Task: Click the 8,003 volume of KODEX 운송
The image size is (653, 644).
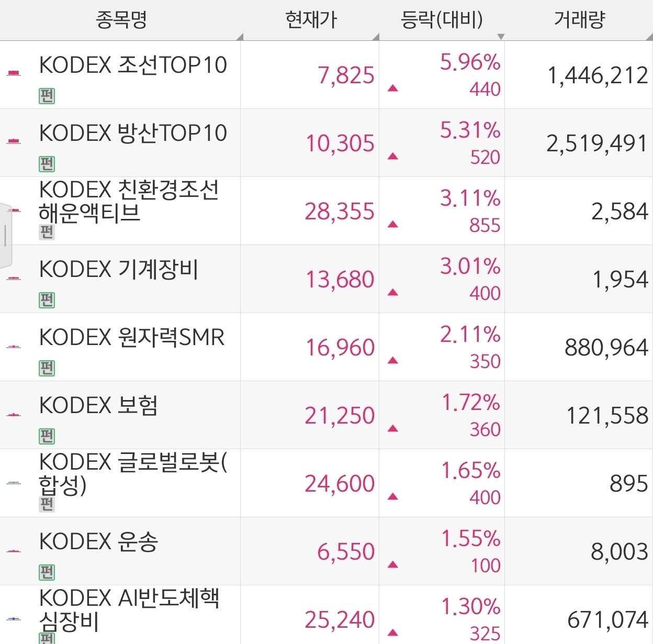Action: tap(620, 552)
